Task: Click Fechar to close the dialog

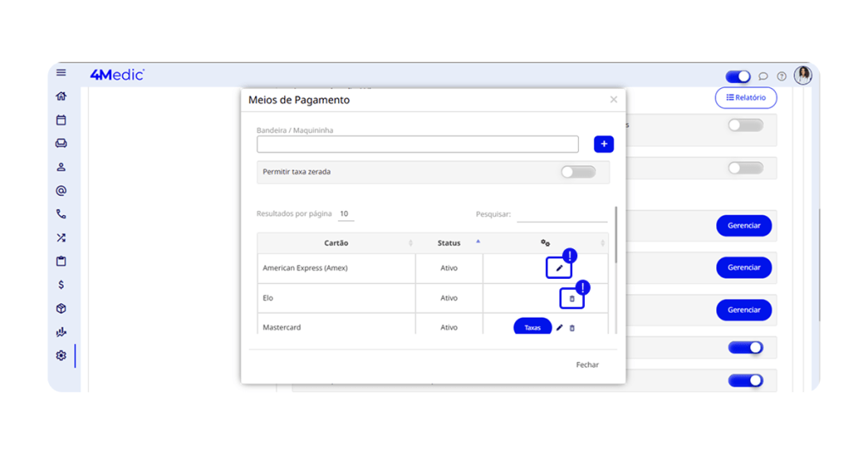Action: click(x=587, y=365)
